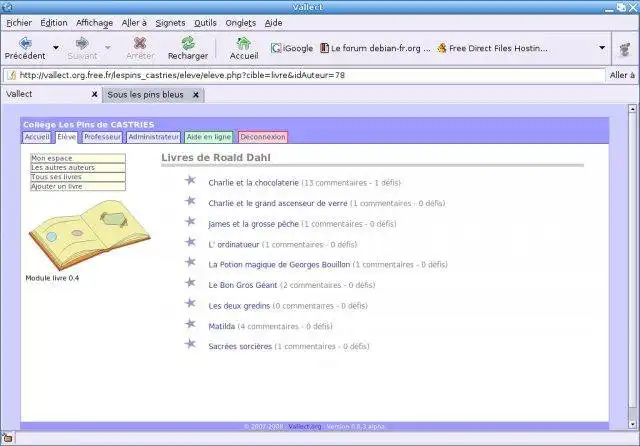Viewport: 640px width, 446px height.
Task: Open La Potion magique de Georges Bouillon
Action: tap(279, 265)
